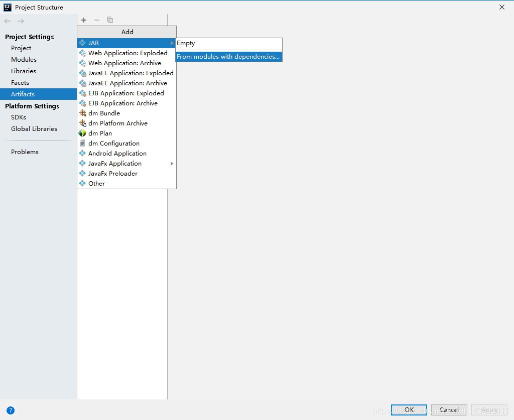514x420 pixels.
Task: Click the JAR artifact icon
Action: click(83, 43)
